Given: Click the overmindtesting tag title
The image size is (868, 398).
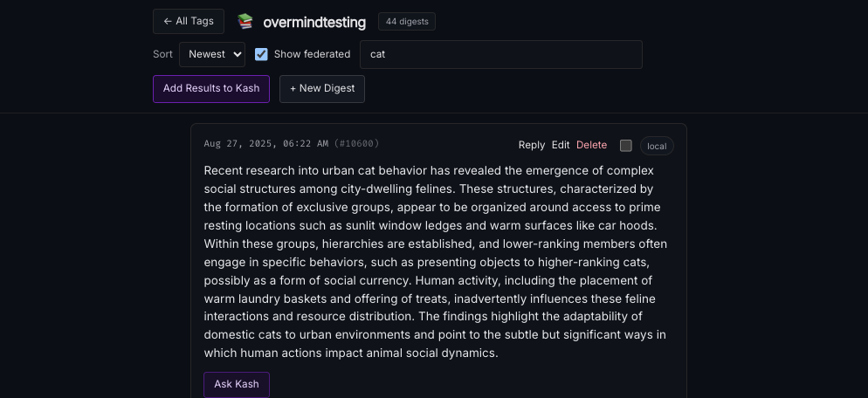Looking at the screenshot, I should point(314,22).
